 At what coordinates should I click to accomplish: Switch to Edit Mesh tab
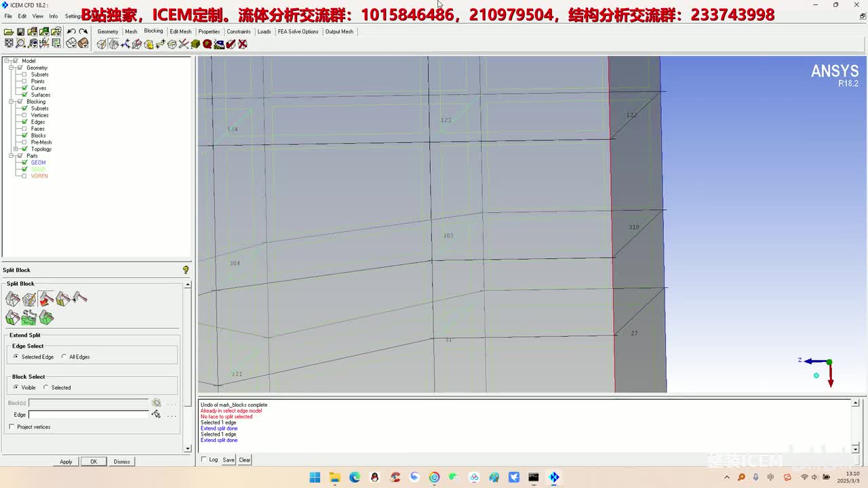180,31
